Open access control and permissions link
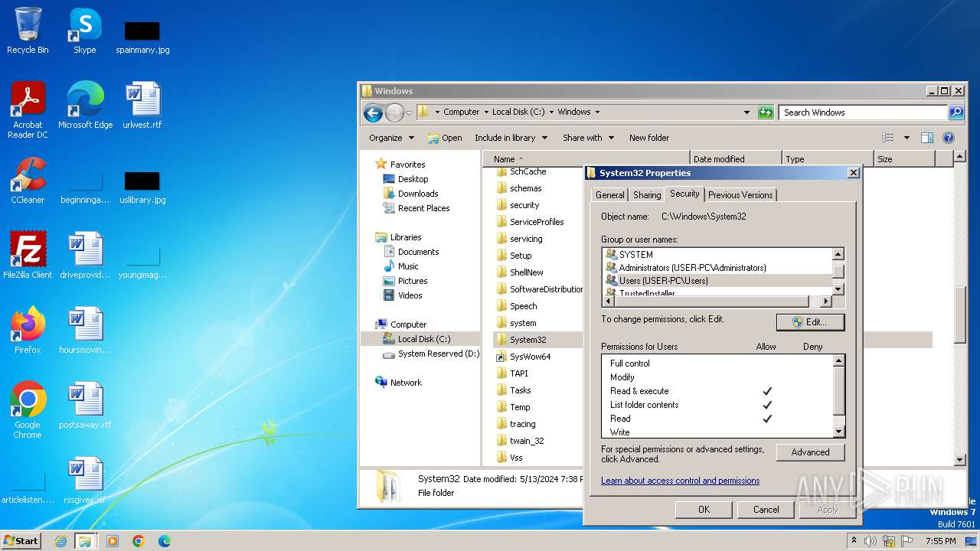 click(680, 481)
